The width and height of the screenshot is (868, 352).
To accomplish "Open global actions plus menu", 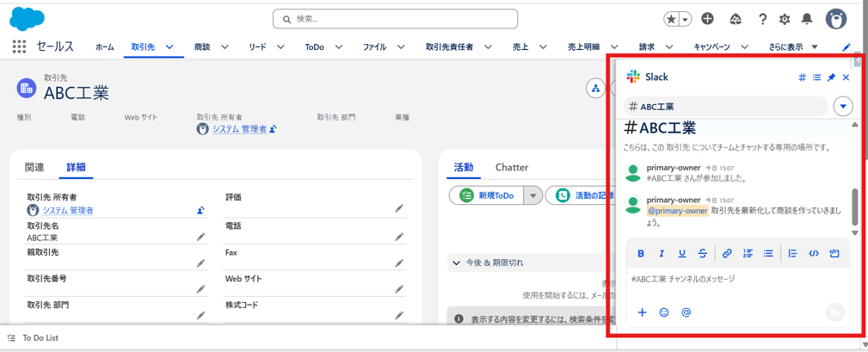I will click(x=707, y=19).
